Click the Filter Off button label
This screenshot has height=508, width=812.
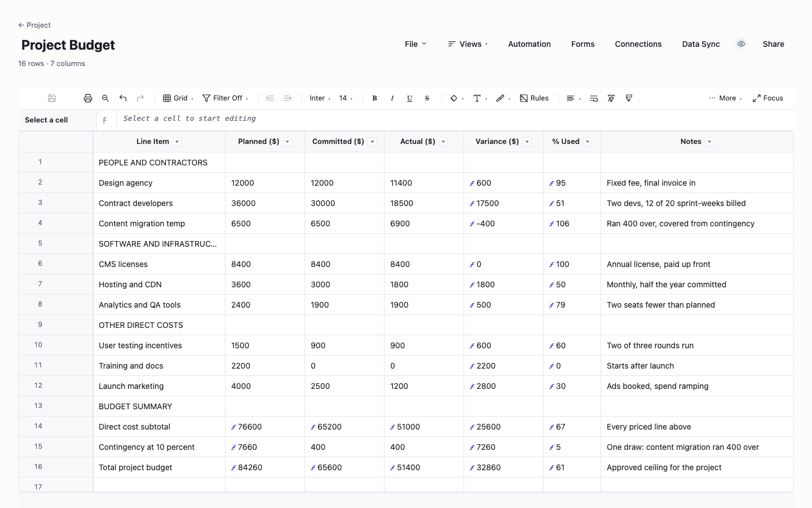pos(228,98)
